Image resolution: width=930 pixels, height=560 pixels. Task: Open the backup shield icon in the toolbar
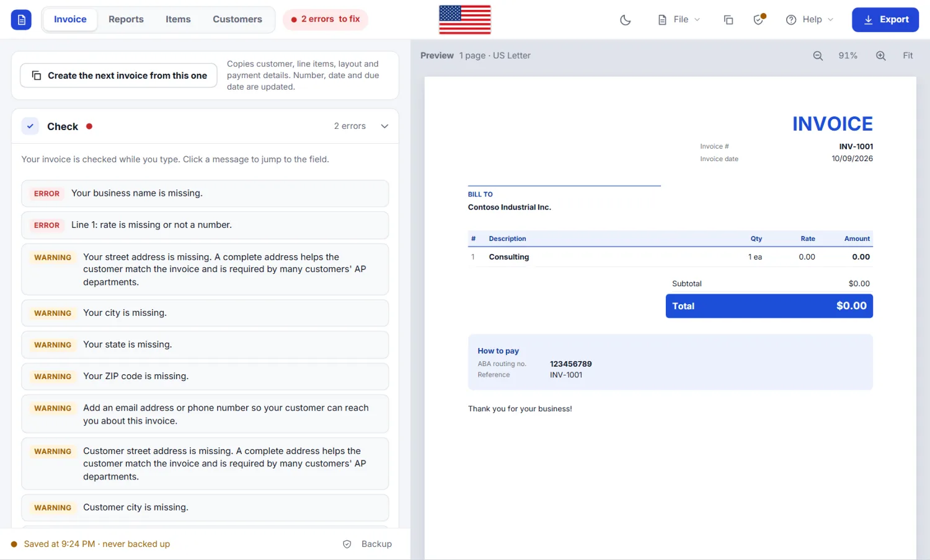tap(759, 20)
